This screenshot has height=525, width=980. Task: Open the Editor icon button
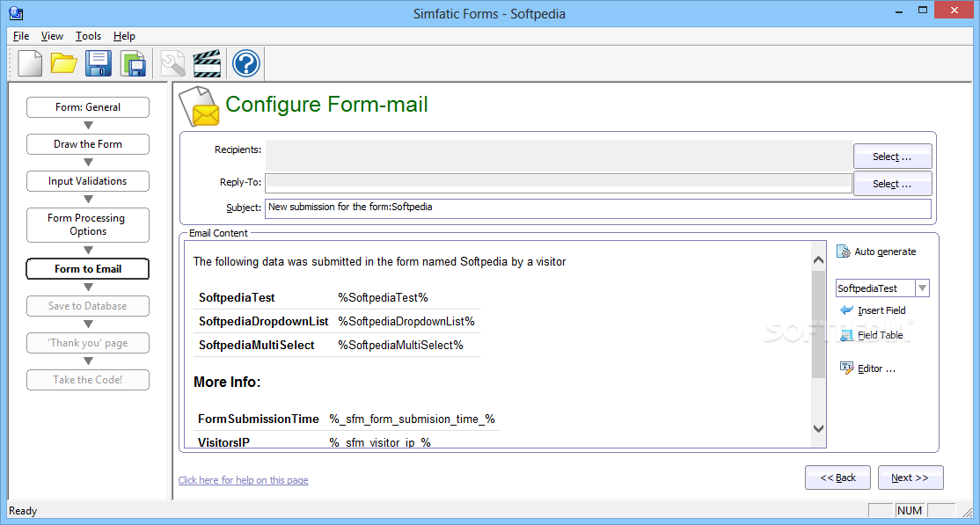point(847,368)
